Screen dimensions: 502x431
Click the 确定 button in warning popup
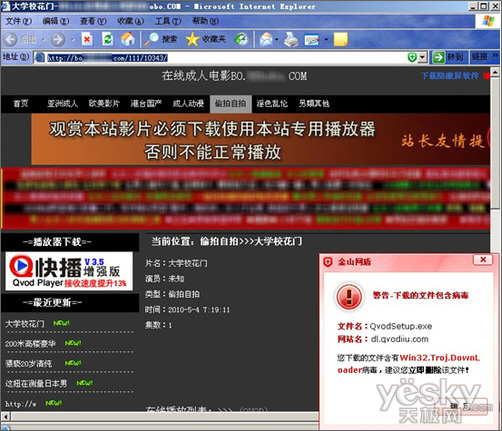[x=461, y=406]
